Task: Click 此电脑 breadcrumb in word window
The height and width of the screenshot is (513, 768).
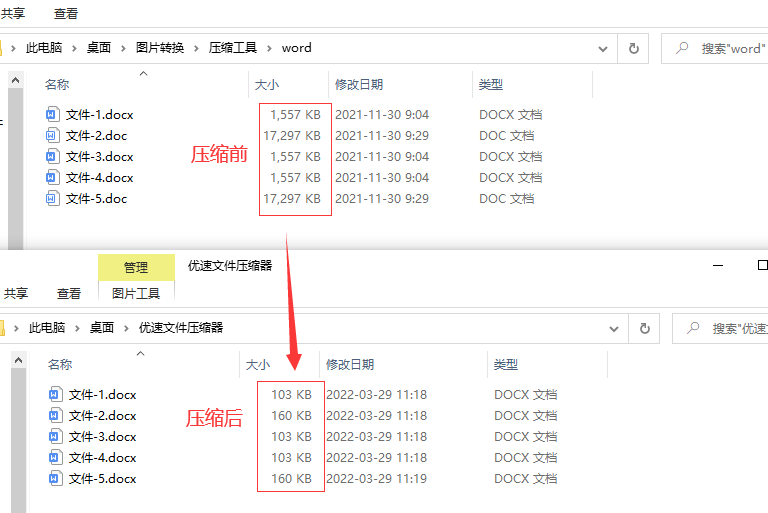Action: pos(44,48)
